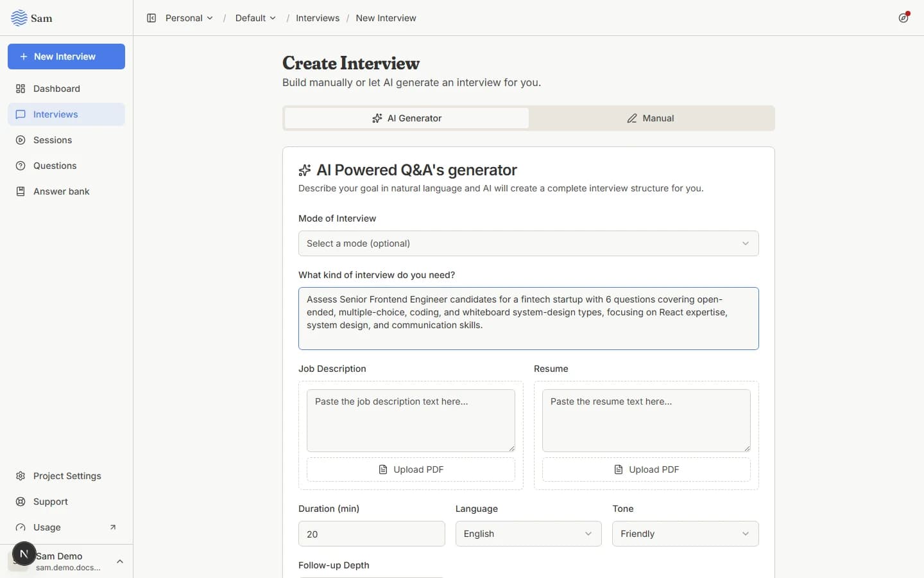Image resolution: width=924 pixels, height=578 pixels.
Task: Click the Dashboard grid icon
Action: click(21, 89)
